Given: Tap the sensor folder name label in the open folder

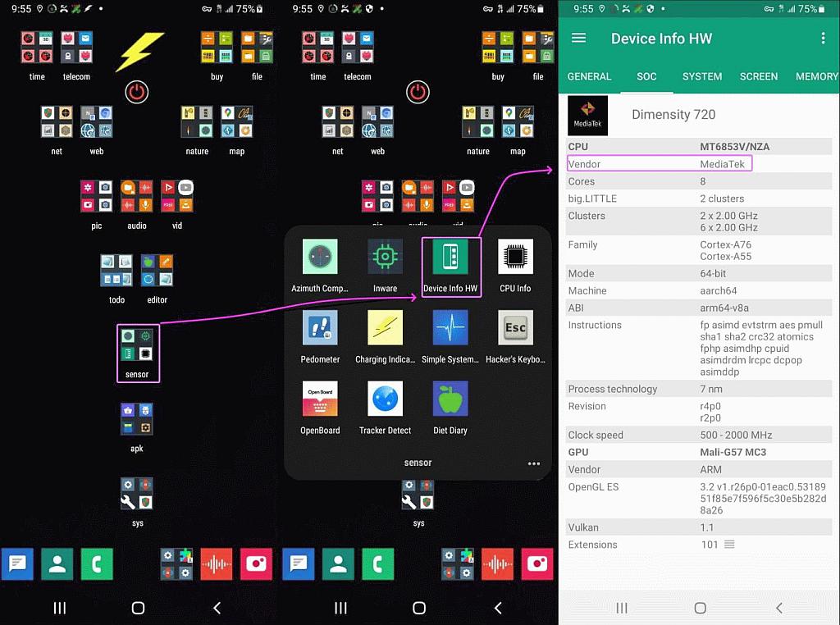Looking at the screenshot, I should (x=418, y=463).
